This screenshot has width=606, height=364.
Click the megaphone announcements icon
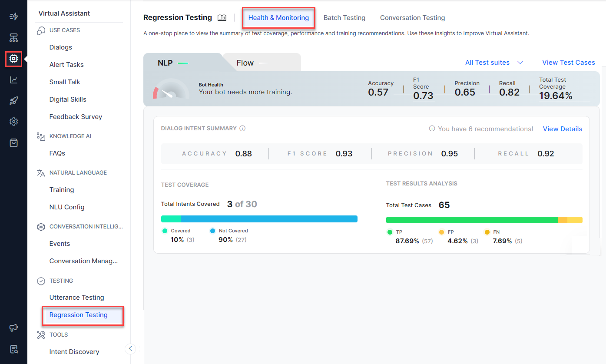13,328
